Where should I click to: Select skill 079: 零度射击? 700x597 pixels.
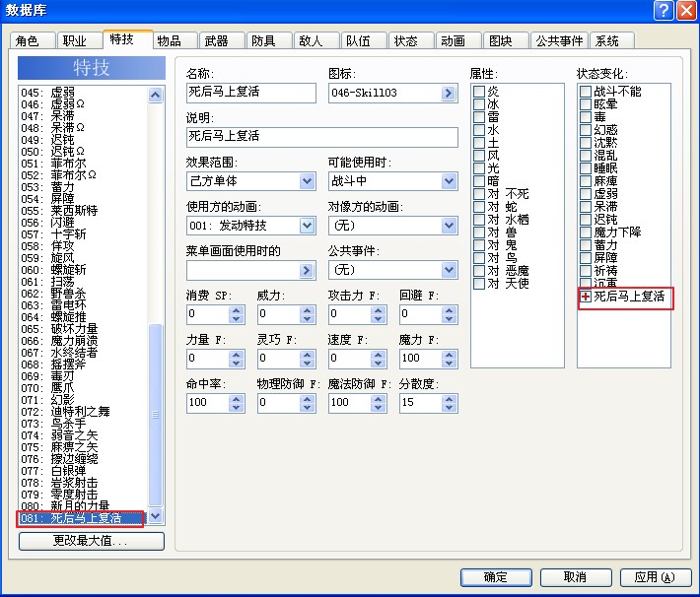(x=82, y=495)
